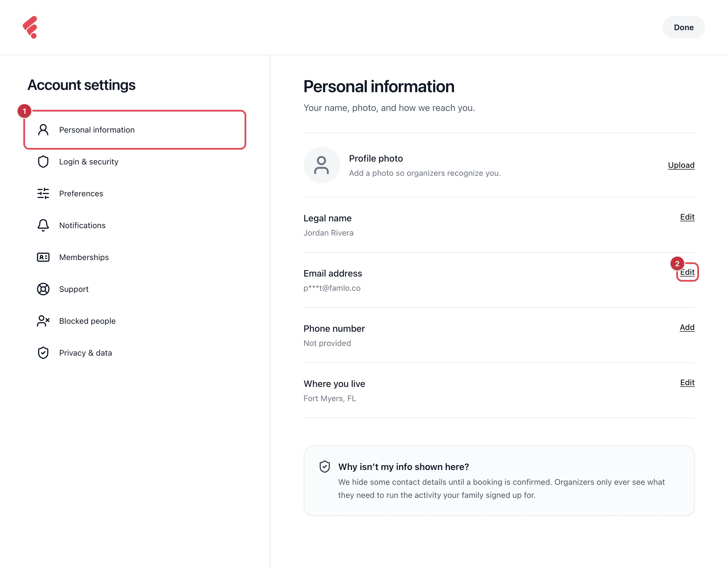Click the 'Personal information' main heading

(379, 87)
